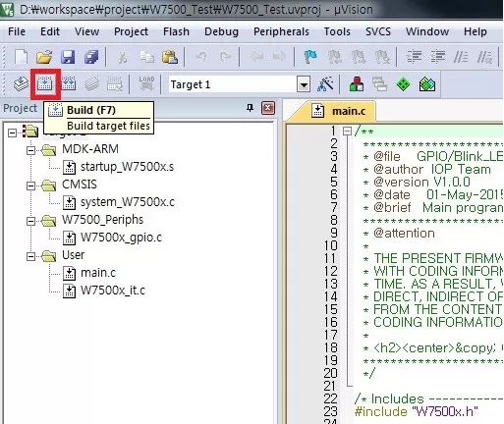
Task: Select W7500x_it.c in project tree
Action: (x=113, y=291)
